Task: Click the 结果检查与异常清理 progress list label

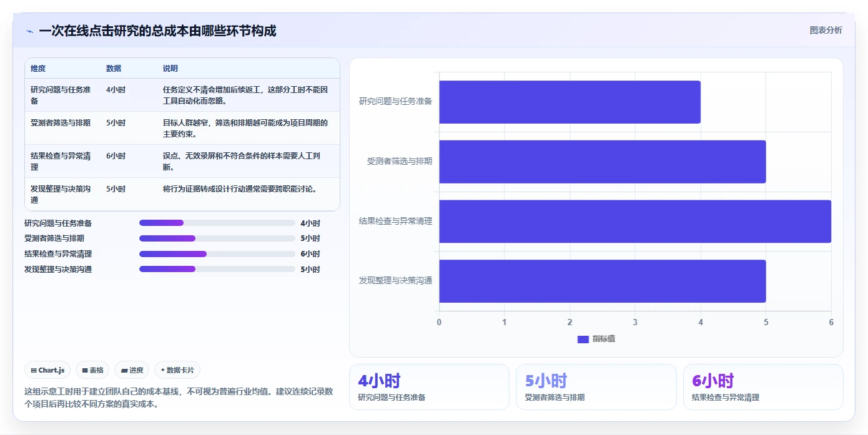Action: coord(58,254)
